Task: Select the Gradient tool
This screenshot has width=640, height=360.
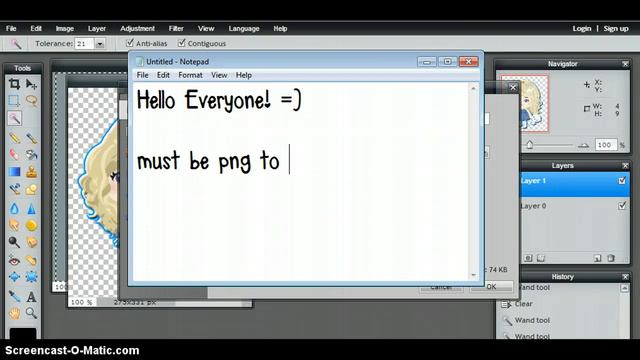Action: click(x=14, y=172)
